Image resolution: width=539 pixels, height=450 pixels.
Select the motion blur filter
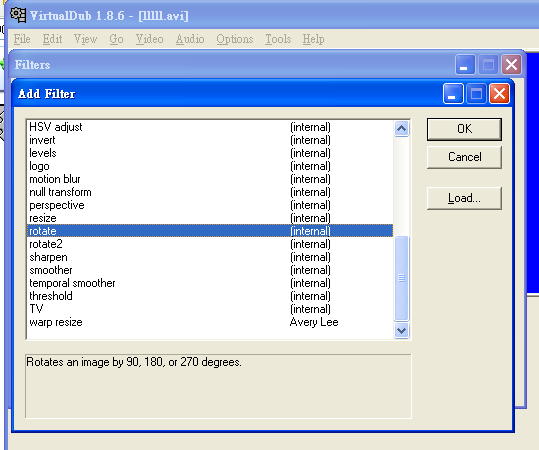click(210, 179)
